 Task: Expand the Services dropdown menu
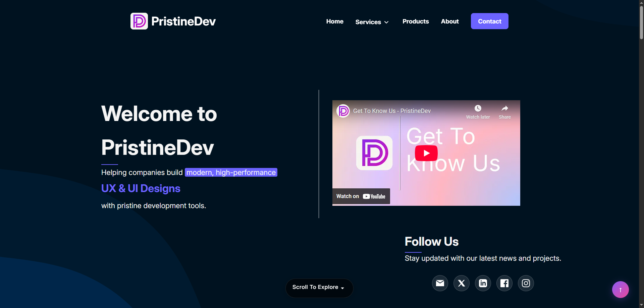pos(368,22)
